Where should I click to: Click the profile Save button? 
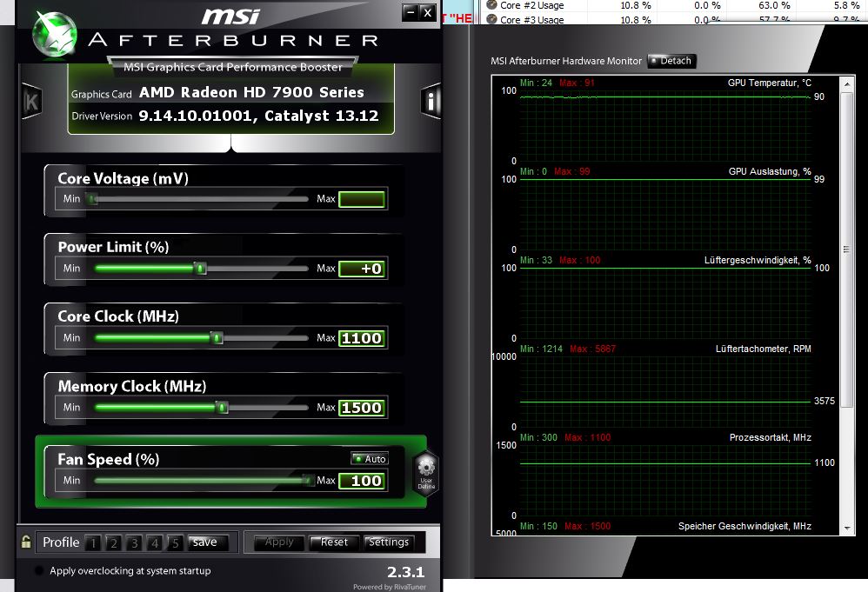(207, 542)
